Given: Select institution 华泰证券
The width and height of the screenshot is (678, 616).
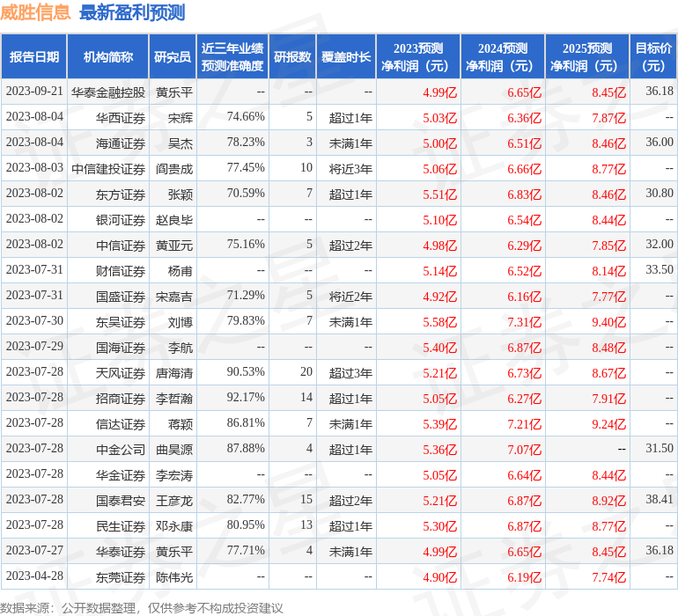Looking at the screenshot, I should (x=121, y=551).
